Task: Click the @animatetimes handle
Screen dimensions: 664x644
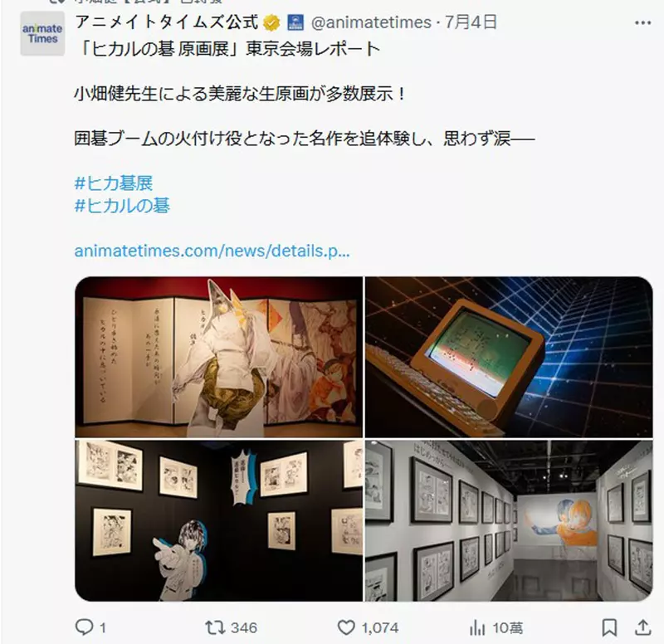Action: [x=371, y=22]
